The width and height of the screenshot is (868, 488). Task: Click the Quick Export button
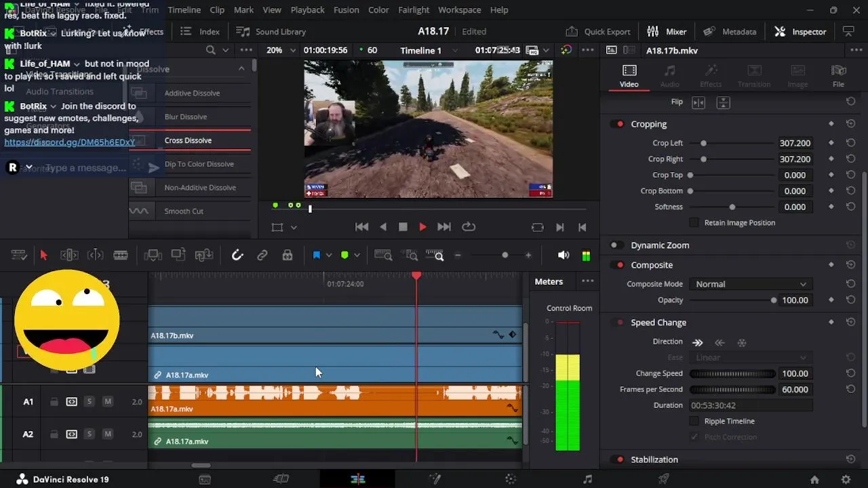(x=598, y=32)
